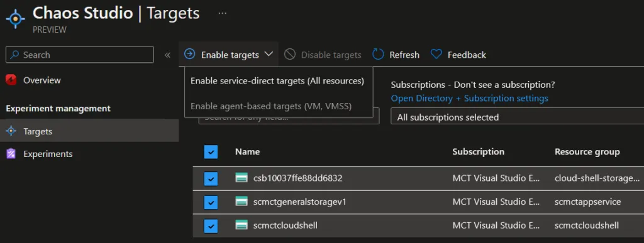Screen dimensions: 644x243
Task: Click the Enable targets arrow icon
Action: click(x=189, y=54)
